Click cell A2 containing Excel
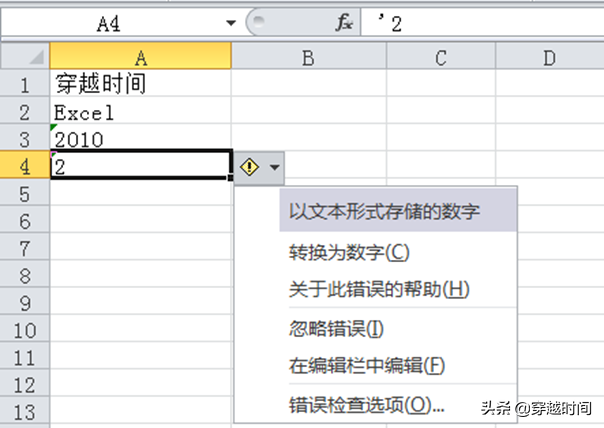Image resolution: width=604 pixels, height=428 pixels. 141,112
